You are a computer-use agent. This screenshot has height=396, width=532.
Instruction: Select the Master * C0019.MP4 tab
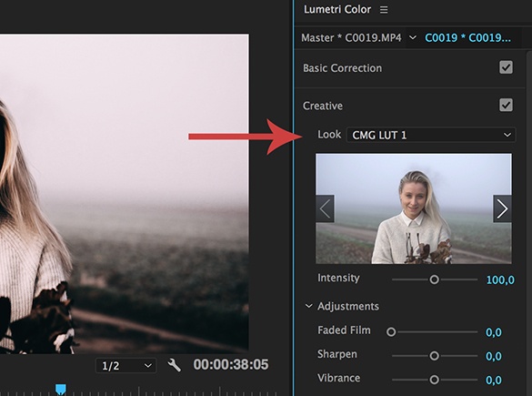coord(351,37)
